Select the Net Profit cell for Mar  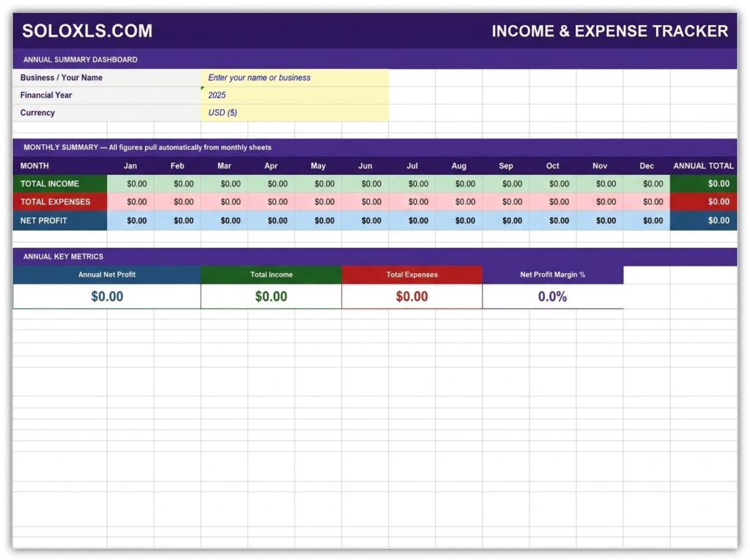224,220
